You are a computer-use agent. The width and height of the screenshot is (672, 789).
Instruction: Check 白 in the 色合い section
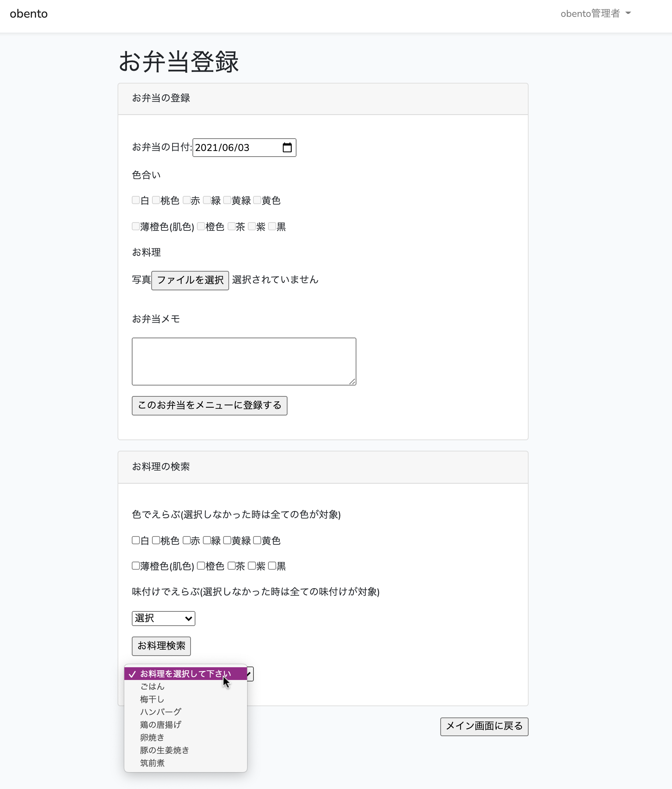coord(136,200)
